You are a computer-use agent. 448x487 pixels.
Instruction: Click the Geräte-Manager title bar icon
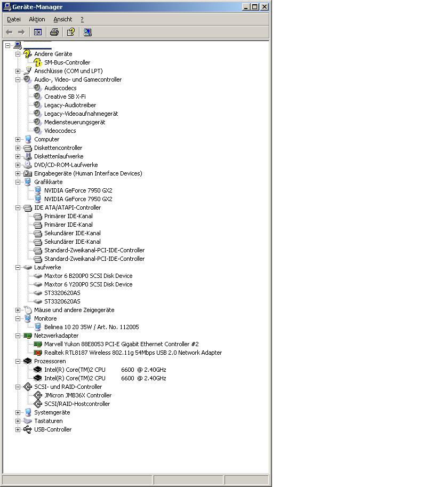(7, 6)
